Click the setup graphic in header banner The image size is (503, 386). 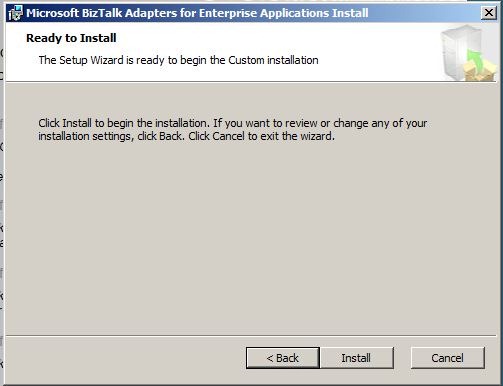tap(468, 53)
